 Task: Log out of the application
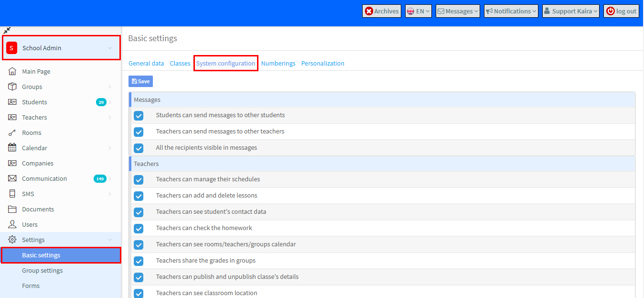621,11
